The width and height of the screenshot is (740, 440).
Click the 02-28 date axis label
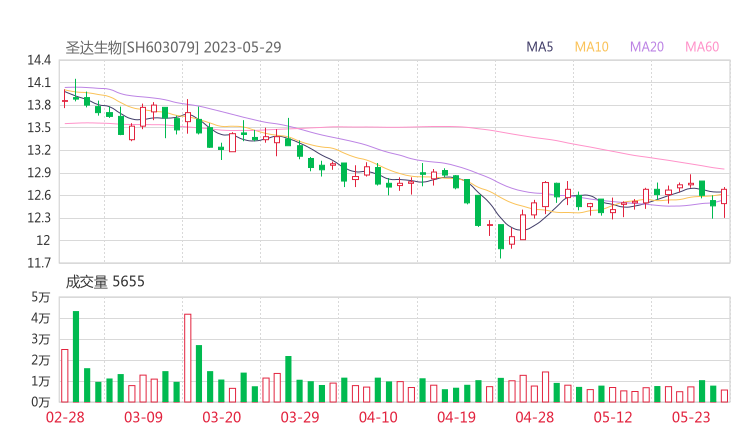click(x=65, y=417)
